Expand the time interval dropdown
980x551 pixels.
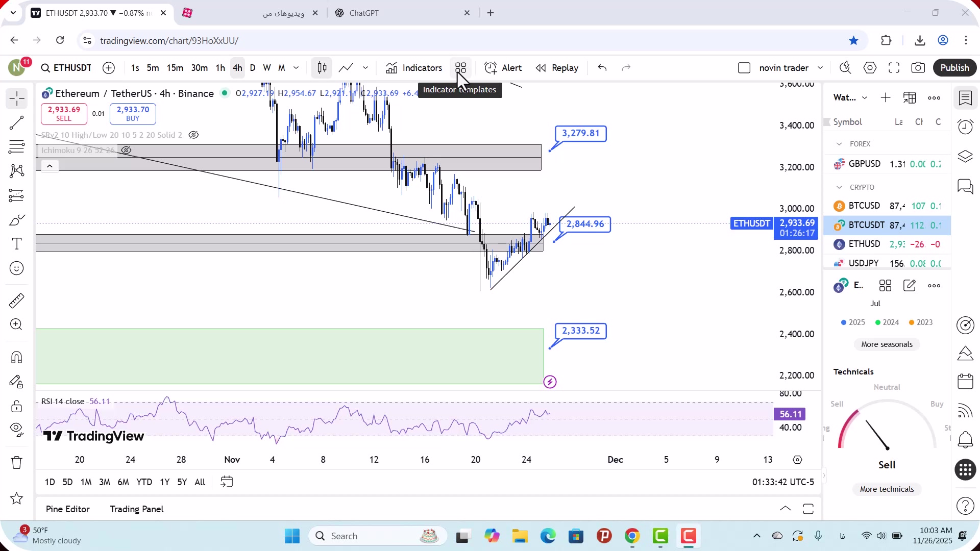[296, 68]
